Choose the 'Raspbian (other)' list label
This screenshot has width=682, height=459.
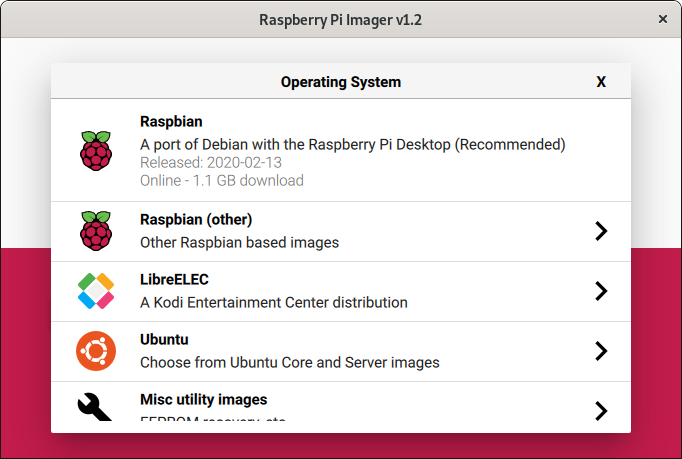196,220
